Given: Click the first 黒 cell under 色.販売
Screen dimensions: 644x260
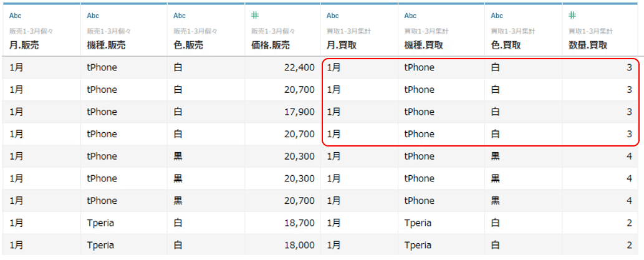Looking at the screenshot, I should (x=178, y=156).
